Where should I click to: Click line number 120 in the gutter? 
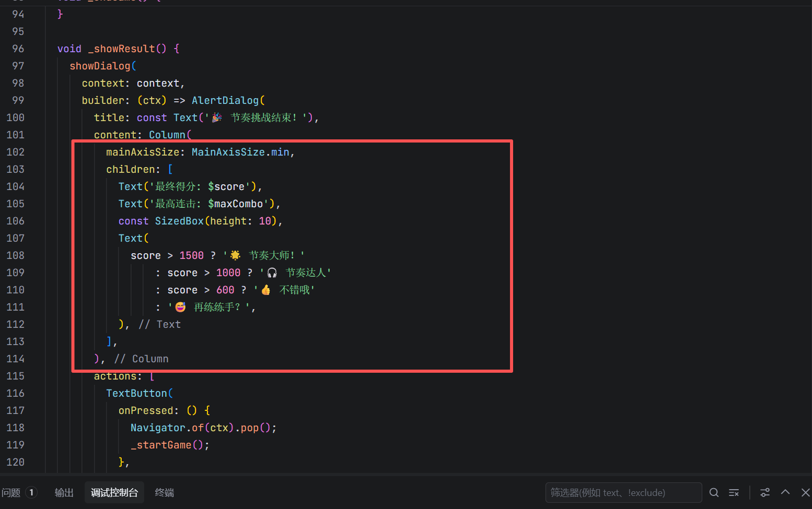point(15,462)
